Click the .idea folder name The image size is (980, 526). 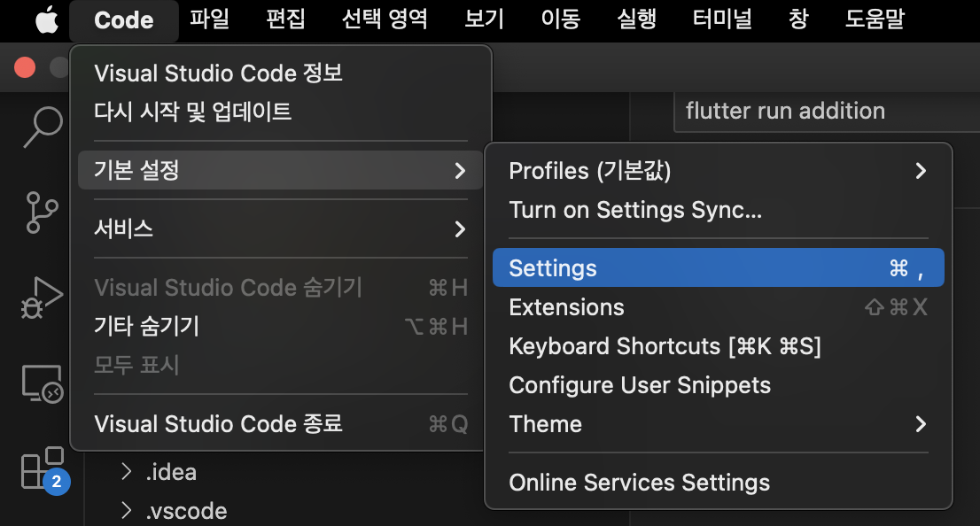[x=171, y=472]
